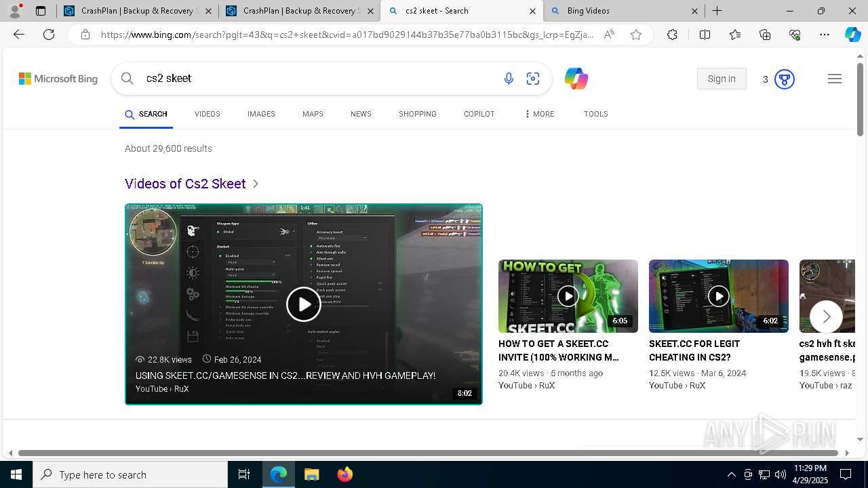Viewport: 868px width, 488px height.
Task: Click the taskbar search box
Action: [130, 474]
